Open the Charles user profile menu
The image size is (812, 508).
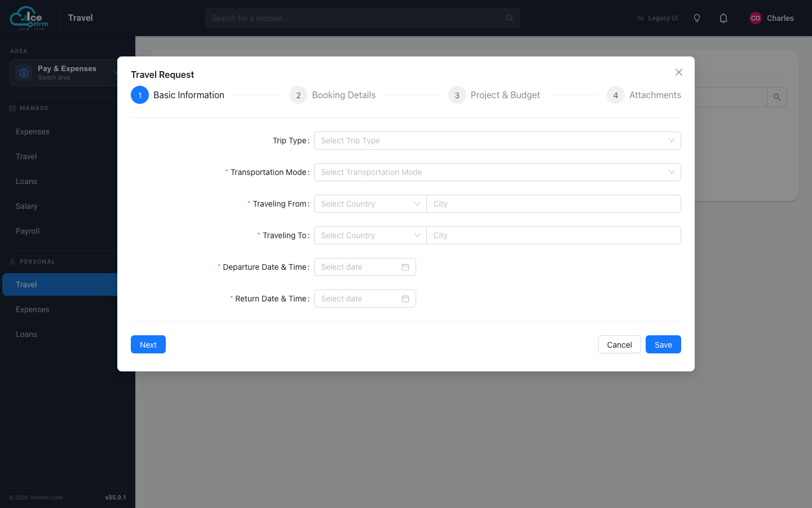click(771, 18)
